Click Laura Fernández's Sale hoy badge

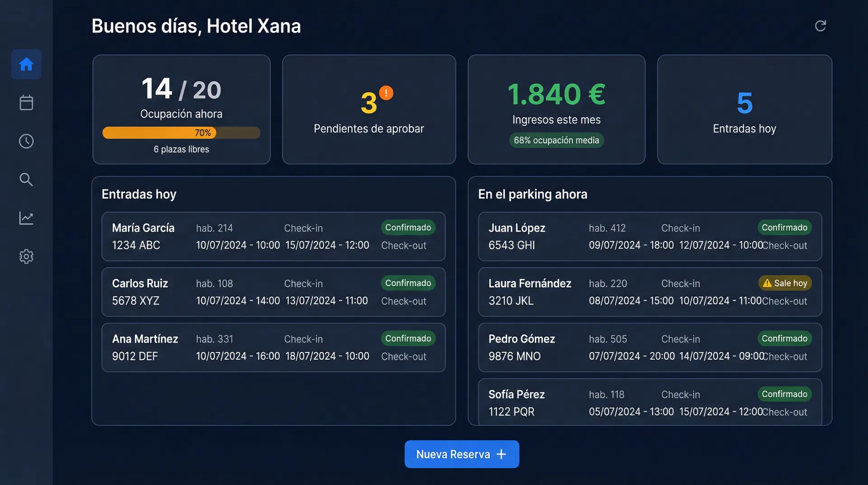[x=785, y=283]
